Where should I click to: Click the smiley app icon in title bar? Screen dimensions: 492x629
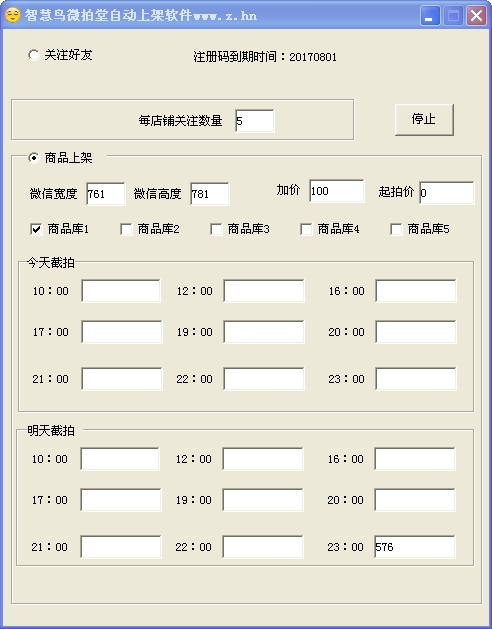(12, 16)
